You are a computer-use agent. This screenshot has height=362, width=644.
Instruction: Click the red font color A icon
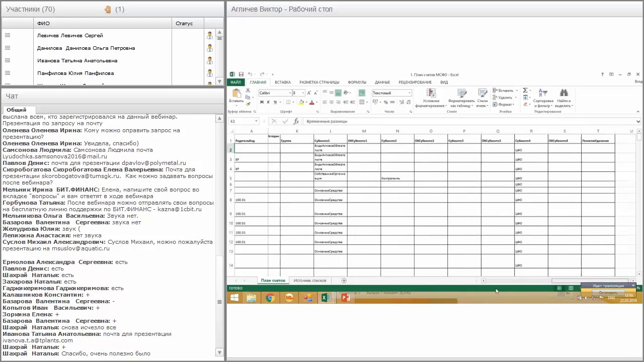(x=311, y=102)
